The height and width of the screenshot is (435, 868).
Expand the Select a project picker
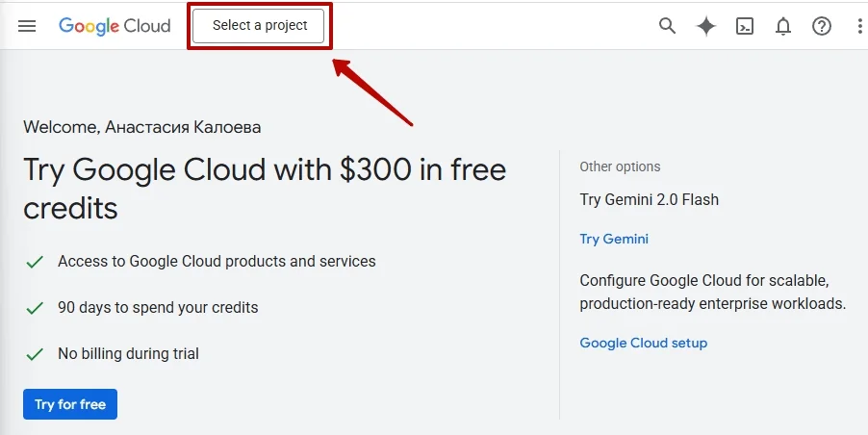coord(260,26)
